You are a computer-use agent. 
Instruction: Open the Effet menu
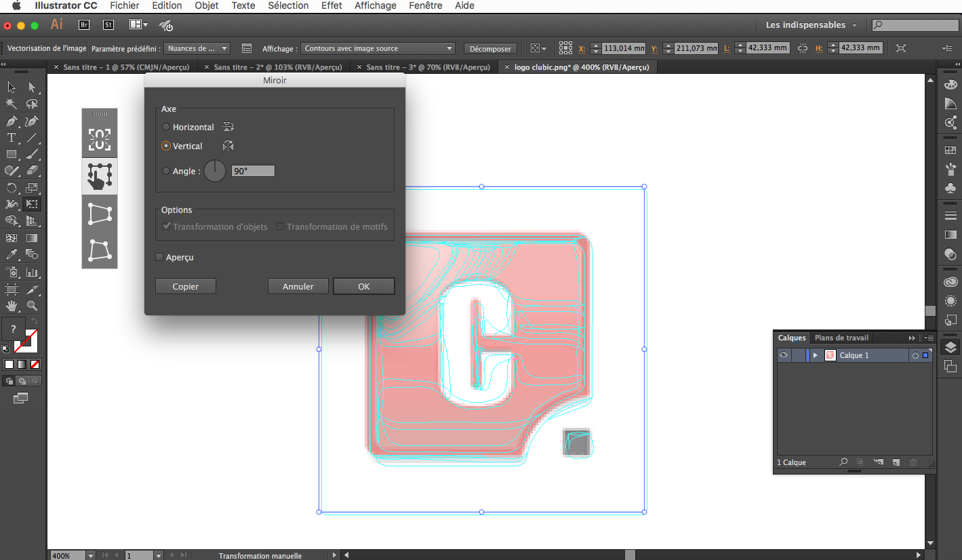coord(332,5)
